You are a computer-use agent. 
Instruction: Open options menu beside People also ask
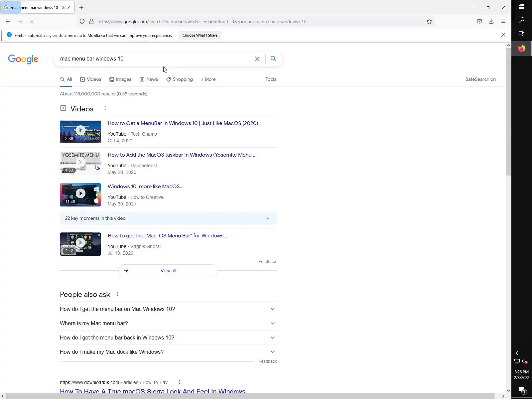[x=117, y=294]
